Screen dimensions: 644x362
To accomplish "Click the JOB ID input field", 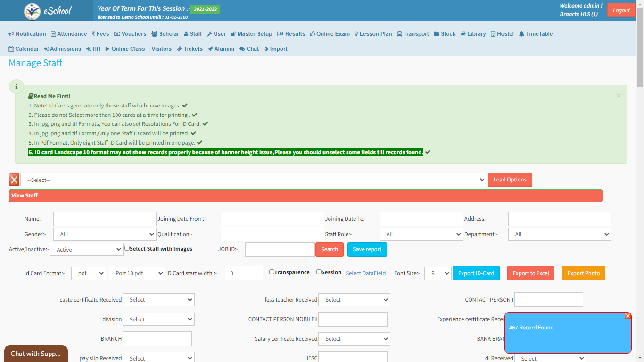I will tap(280, 250).
